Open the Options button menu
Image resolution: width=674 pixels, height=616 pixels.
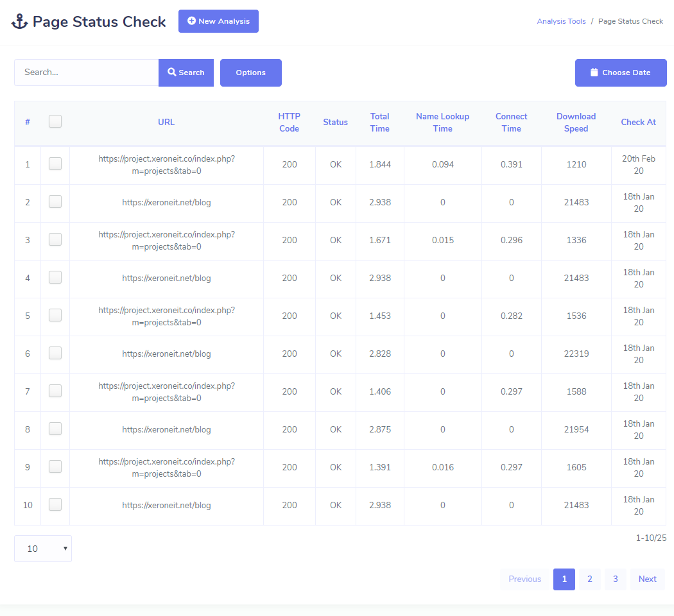coord(250,73)
